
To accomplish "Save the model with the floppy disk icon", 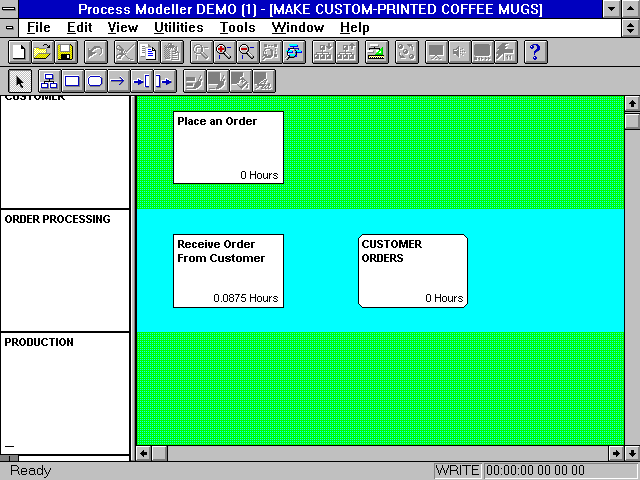I will click(x=64, y=52).
